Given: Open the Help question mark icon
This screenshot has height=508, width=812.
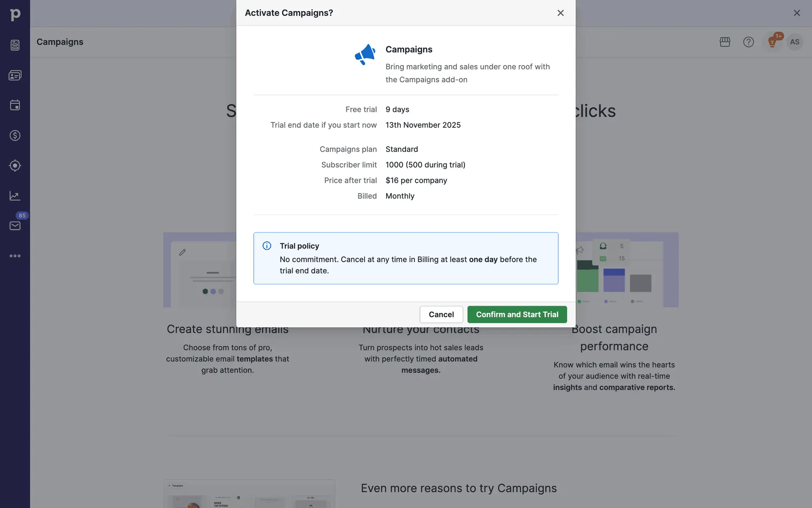Looking at the screenshot, I should (749, 42).
